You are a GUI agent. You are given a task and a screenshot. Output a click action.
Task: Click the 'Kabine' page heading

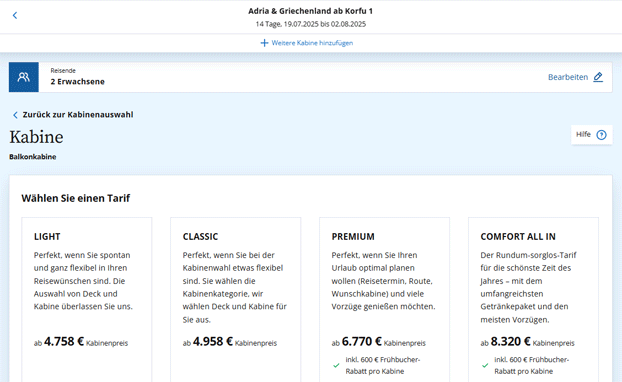pos(36,137)
